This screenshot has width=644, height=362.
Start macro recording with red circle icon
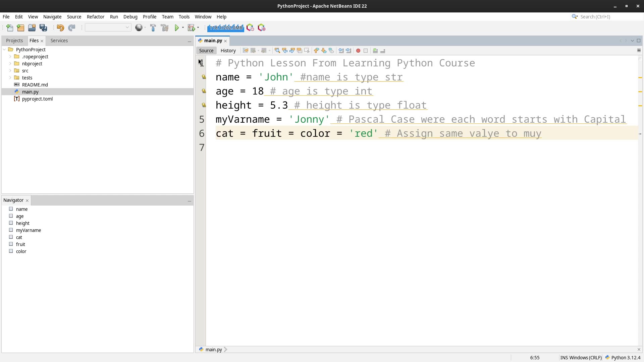click(x=358, y=51)
